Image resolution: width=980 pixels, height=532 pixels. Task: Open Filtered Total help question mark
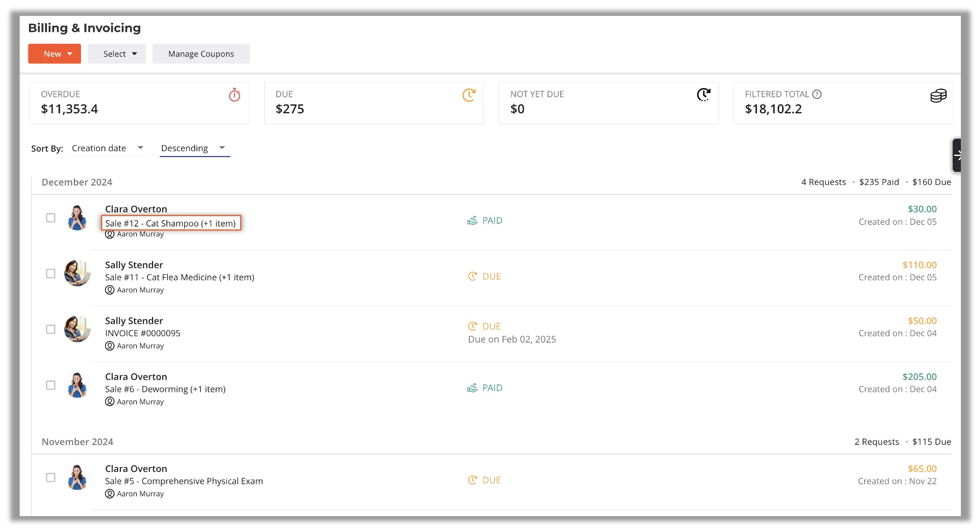click(x=817, y=94)
